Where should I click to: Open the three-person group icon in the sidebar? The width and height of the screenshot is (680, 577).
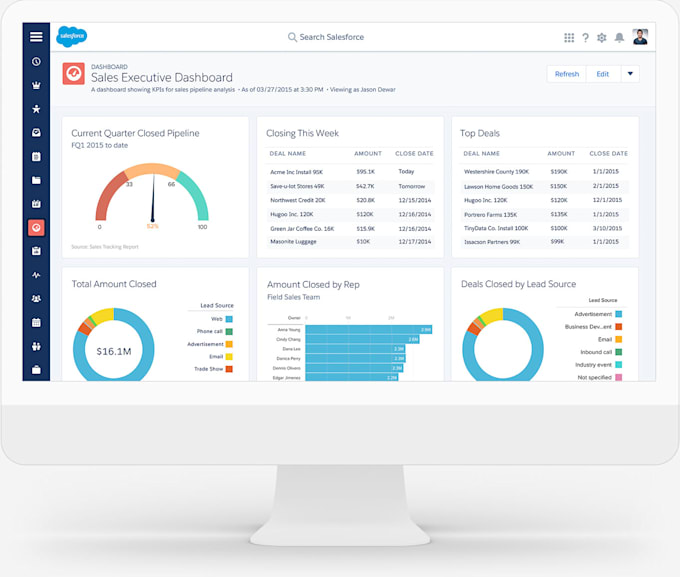[36, 298]
